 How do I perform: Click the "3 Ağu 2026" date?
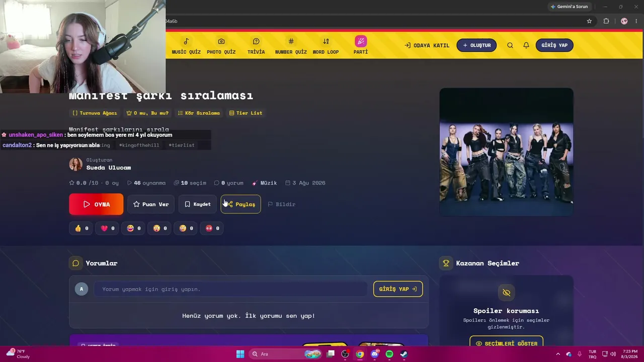tap(305, 183)
